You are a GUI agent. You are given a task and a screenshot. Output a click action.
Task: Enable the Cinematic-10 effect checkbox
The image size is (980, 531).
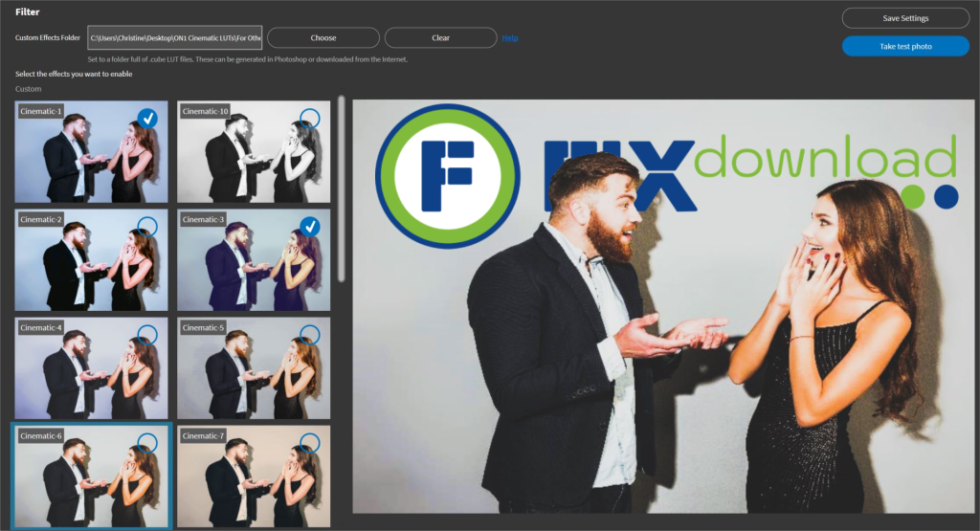tap(309, 119)
